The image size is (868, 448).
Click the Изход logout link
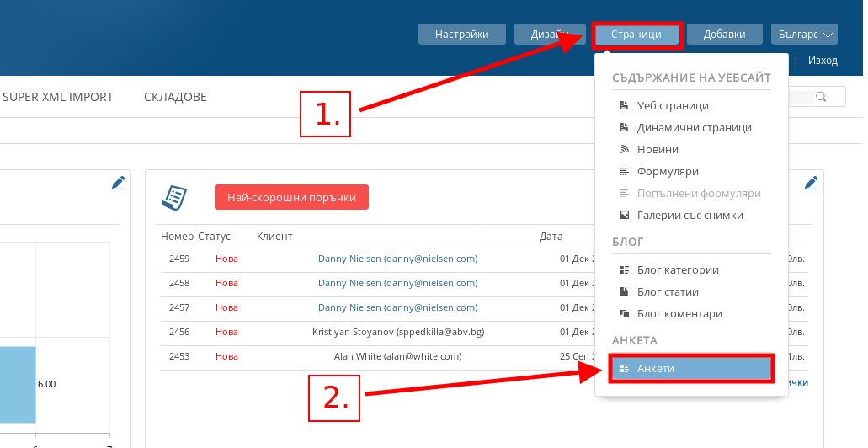point(823,61)
